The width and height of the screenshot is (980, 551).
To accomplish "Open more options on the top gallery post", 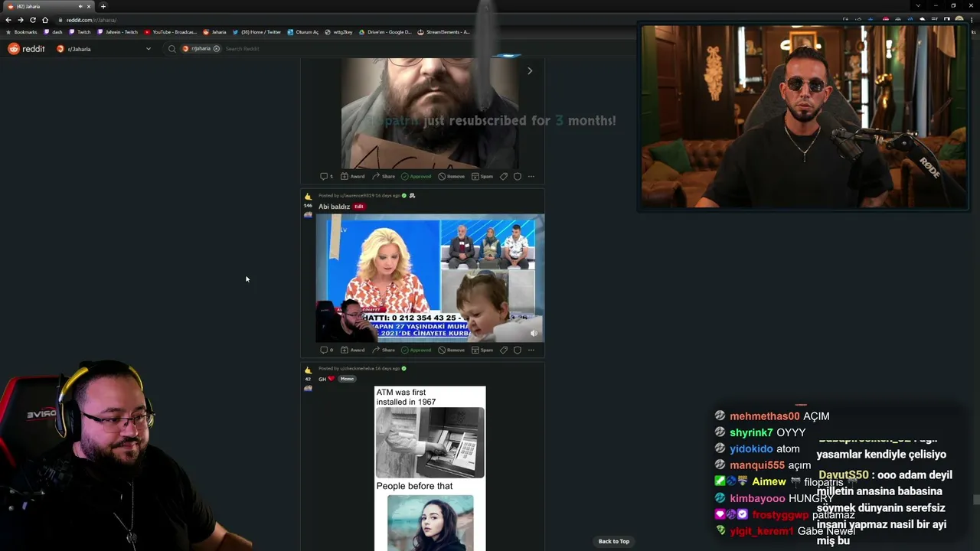I will point(531,177).
